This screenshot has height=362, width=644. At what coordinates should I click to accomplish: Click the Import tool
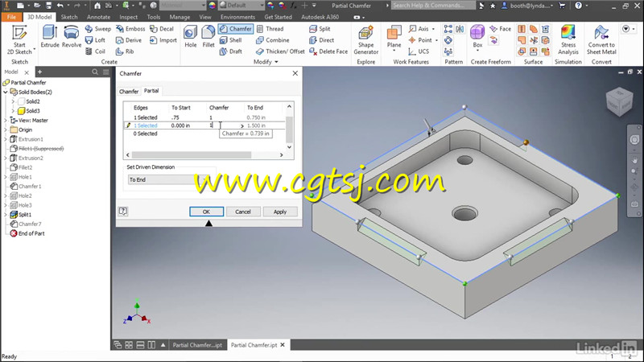coord(163,40)
